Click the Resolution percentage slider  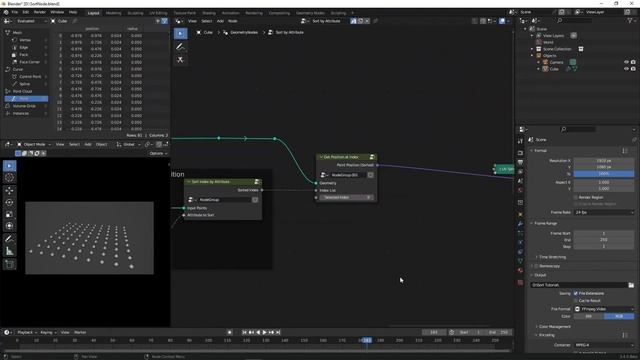point(604,174)
